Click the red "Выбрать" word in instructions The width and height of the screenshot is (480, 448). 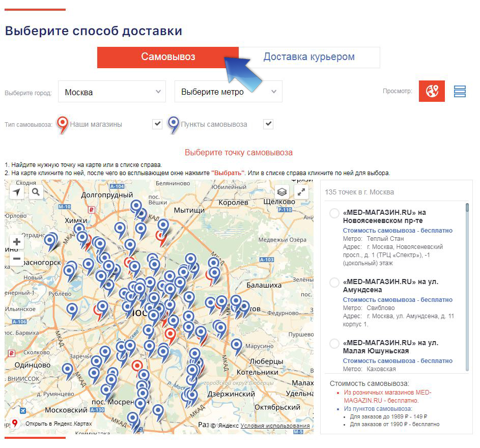228,173
